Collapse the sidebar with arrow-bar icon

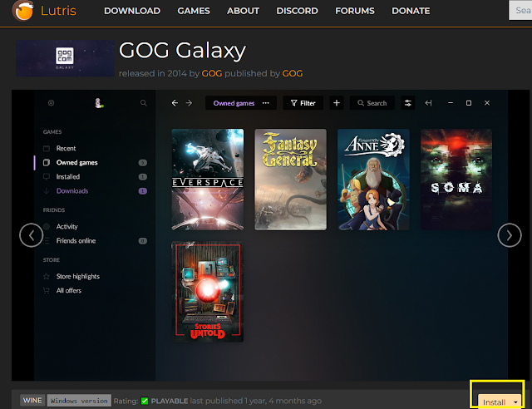(x=429, y=103)
